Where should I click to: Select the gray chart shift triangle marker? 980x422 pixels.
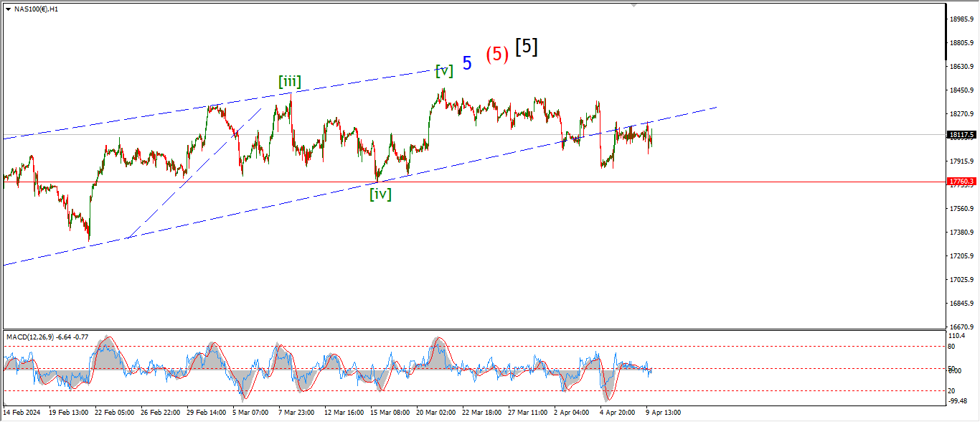click(633, 5)
